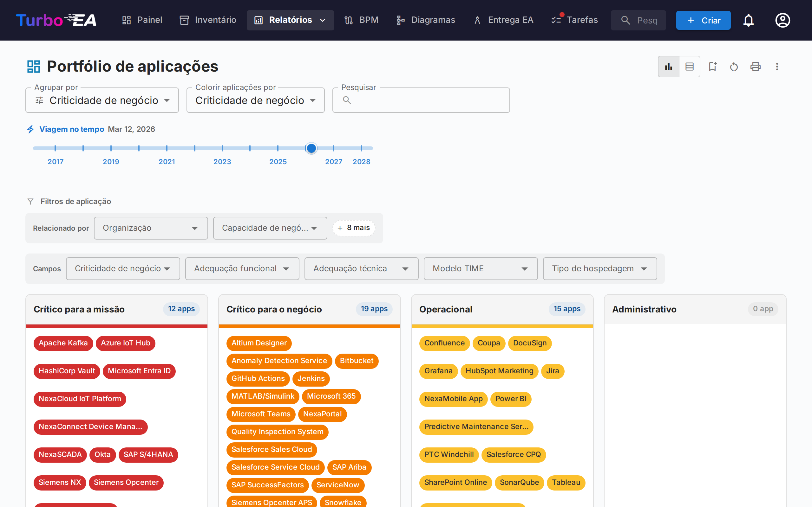Image resolution: width=812 pixels, height=507 pixels.
Task: Click the Criar button
Action: pos(703,21)
